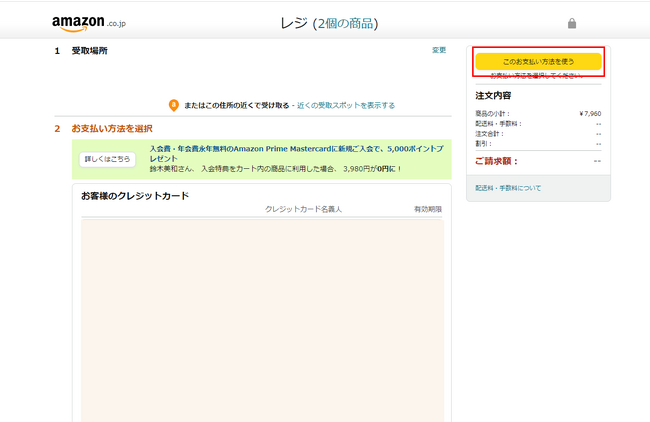Select the 受取場所 section heading
This screenshot has height=422, width=650.
90,51
